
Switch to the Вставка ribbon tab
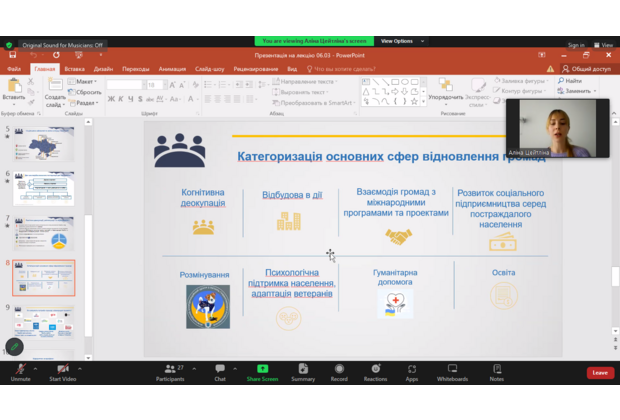click(x=75, y=69)
